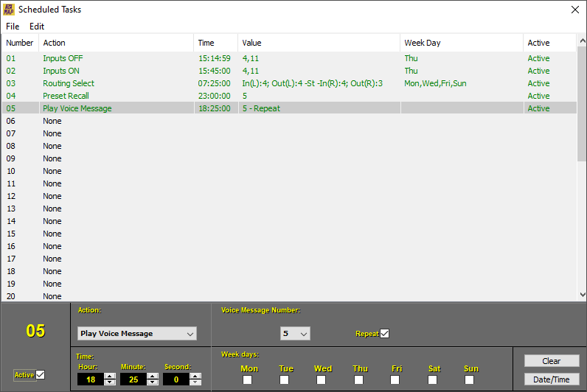The width and height of the screenshot is (587, 392).
Task: Decrease the Minute value with down arrow
Action: click(153, 382)
